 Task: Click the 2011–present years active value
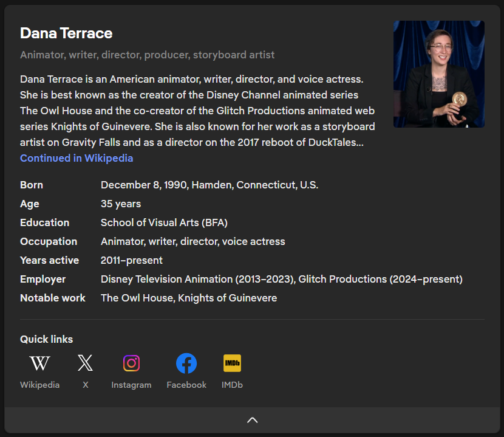click(x=131, y=260)
